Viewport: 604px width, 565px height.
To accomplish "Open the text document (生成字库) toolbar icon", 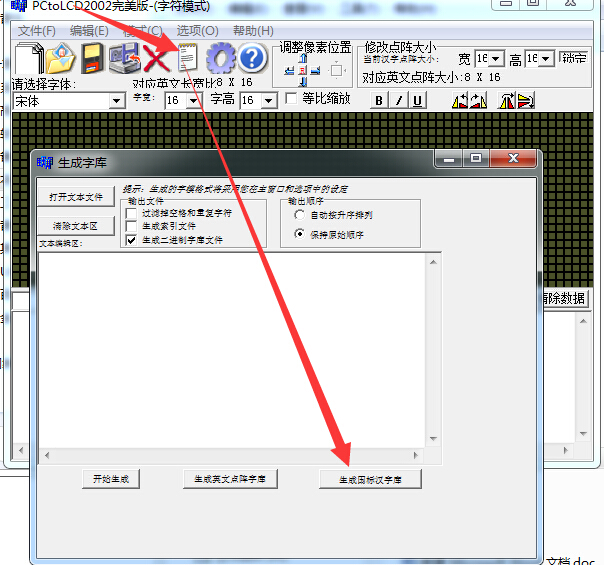I will [187, 58].
